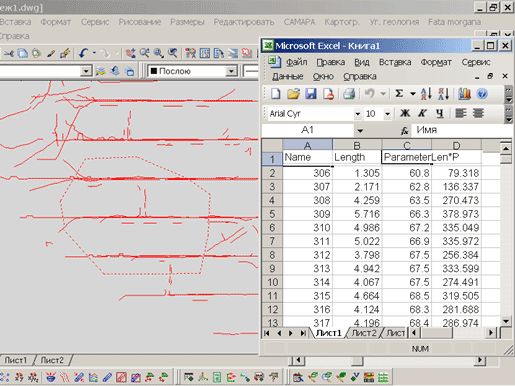Copy selection in AutoCAD toolbar
The height and width of the screenshot is (386, 515).
23,53
